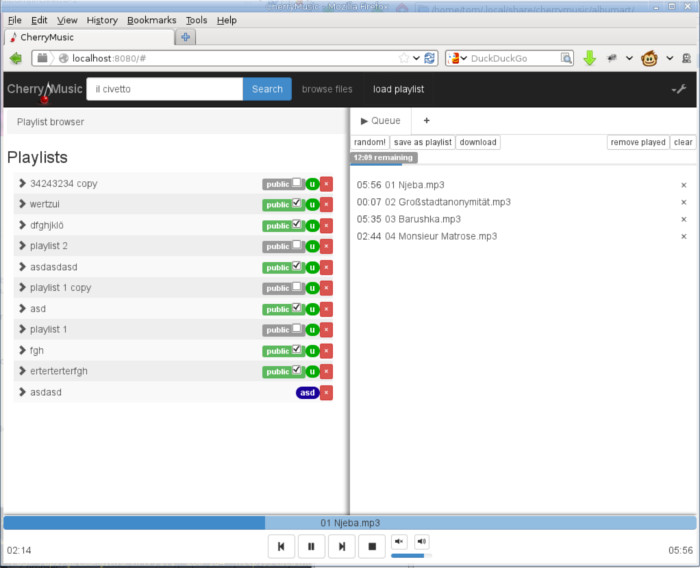Skip to next track button
700x568 pixels.
[x=342, y=546]
